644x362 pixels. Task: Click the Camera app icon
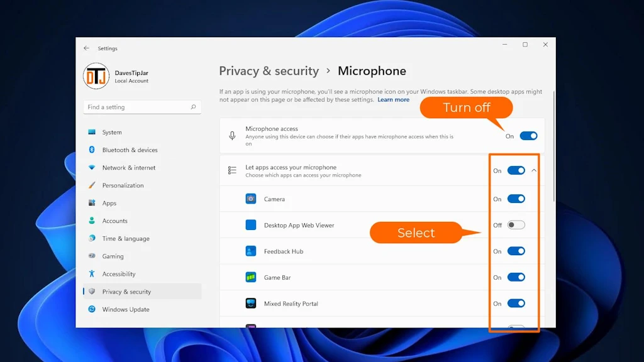point(250,199)
